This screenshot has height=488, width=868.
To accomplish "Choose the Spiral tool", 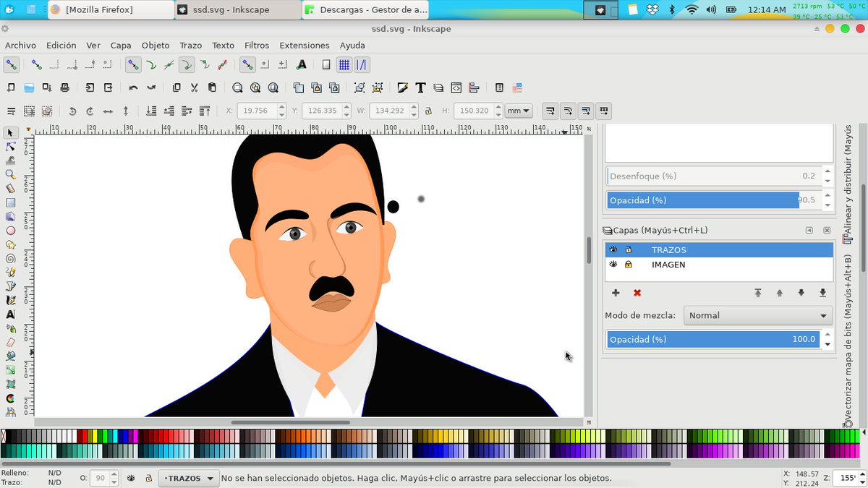I will click(10, 258).
